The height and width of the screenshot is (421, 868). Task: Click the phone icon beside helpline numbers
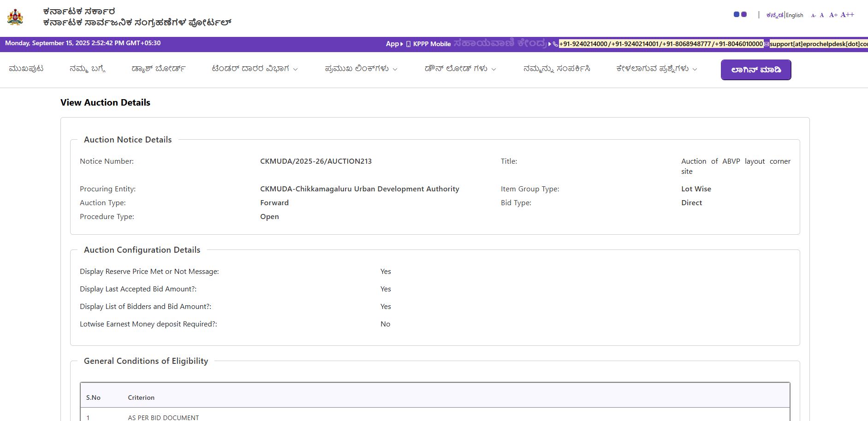click(x=555, y=44)
